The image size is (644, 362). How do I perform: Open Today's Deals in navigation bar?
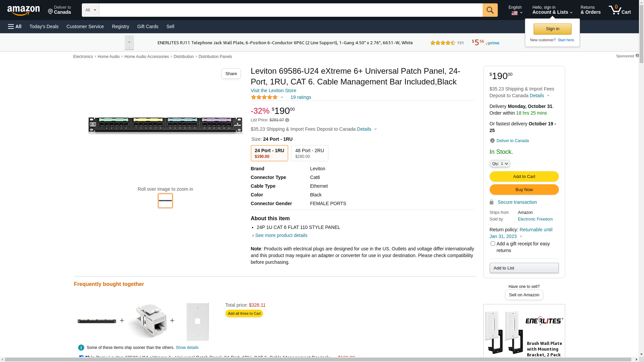(x=44, y=26)
